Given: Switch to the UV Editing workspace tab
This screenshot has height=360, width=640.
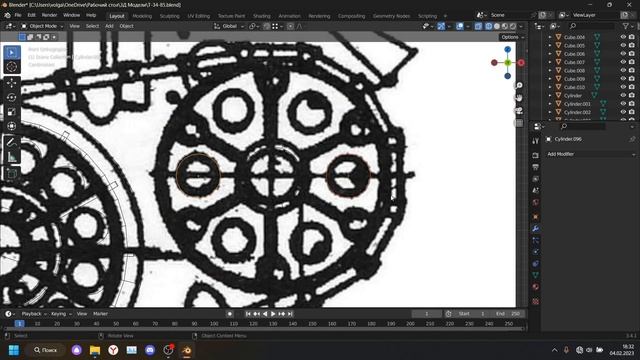Looking at the screenshot, I should click(199, 16).
